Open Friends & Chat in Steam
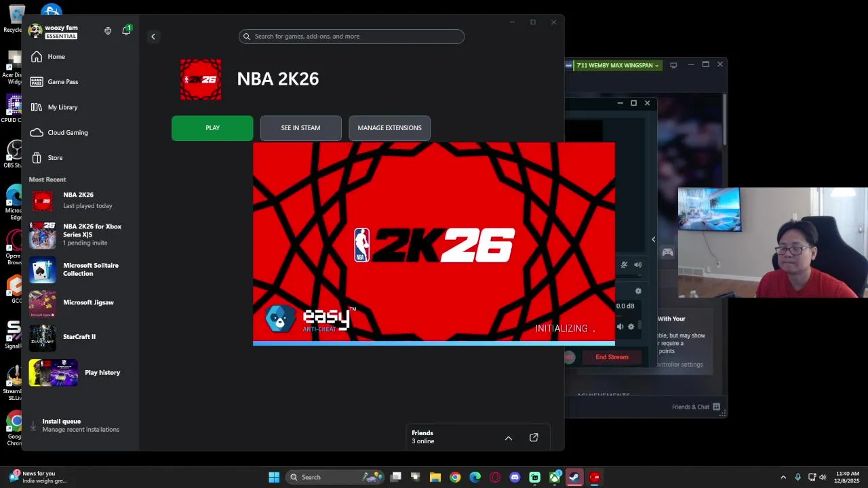This screenshot has height=488, width=868. pyautogui.click(x=696, y=407)
